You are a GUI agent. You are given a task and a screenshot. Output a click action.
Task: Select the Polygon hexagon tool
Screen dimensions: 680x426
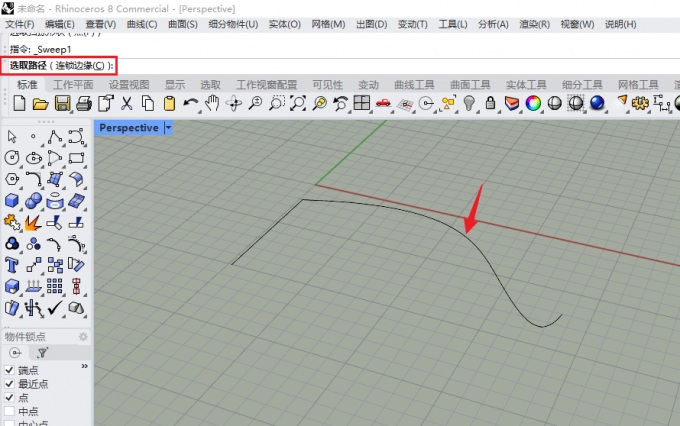click(12, 179)
